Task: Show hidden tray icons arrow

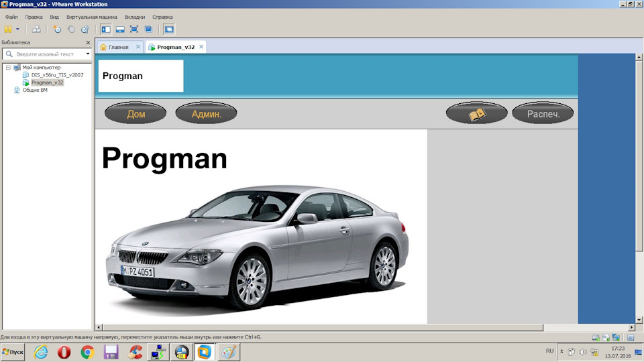Action: [562, 352]
